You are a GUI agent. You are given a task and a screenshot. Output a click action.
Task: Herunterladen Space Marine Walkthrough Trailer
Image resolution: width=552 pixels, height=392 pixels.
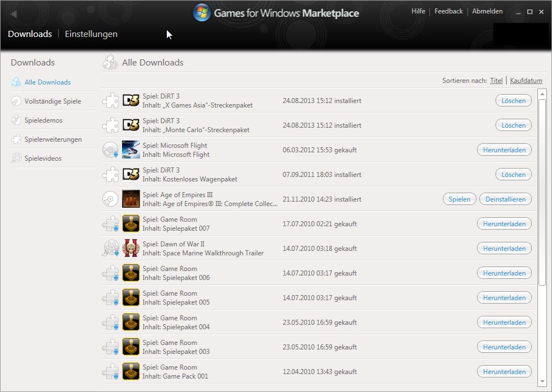click(x=504, y=248)
